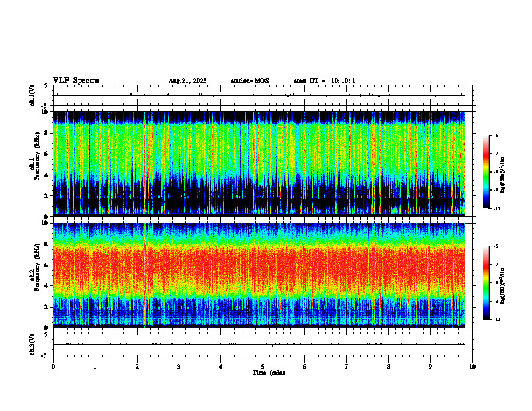Click the ch.2 spectrogram color bar
This screenshot has width=532, height=411.
click(486, 283)
